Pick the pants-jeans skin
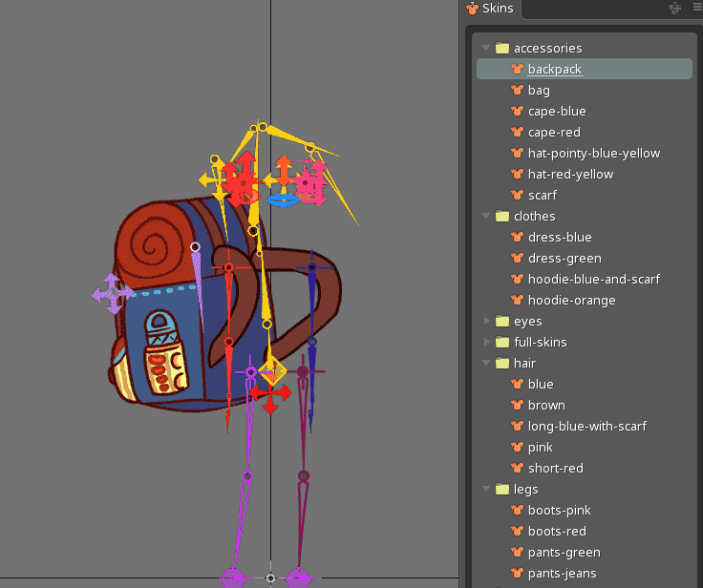703x588 pixels. 562,574
